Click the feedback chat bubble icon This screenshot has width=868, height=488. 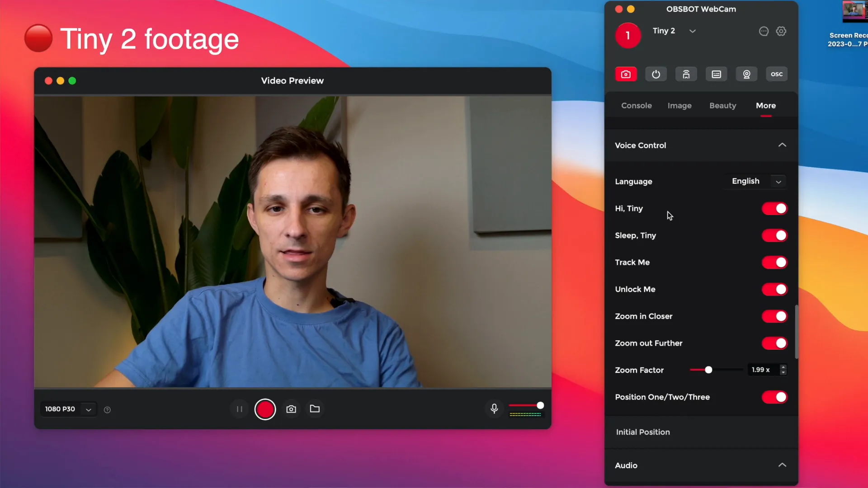(x=764, y=31)
